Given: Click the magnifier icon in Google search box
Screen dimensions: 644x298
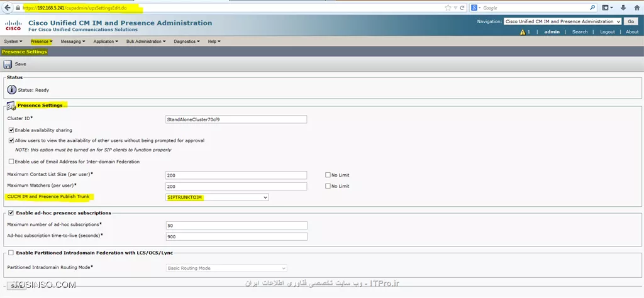Looking at the screenshot, I should tap(592, 8).
